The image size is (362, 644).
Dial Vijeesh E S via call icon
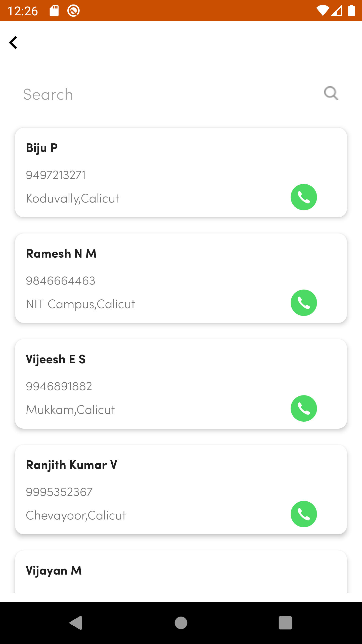pos(304,408)
